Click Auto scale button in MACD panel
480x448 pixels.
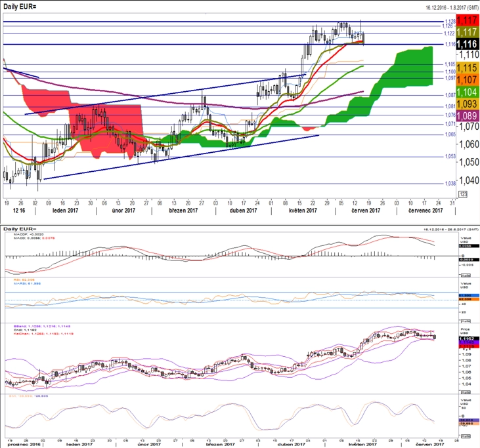(x=466, y=275)
